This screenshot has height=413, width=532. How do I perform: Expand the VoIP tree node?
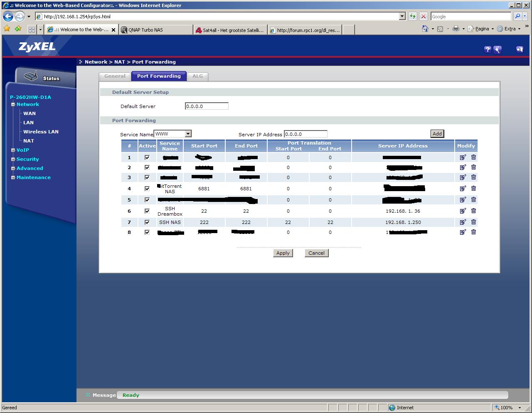pyautogui.click(x=13, y=150)
